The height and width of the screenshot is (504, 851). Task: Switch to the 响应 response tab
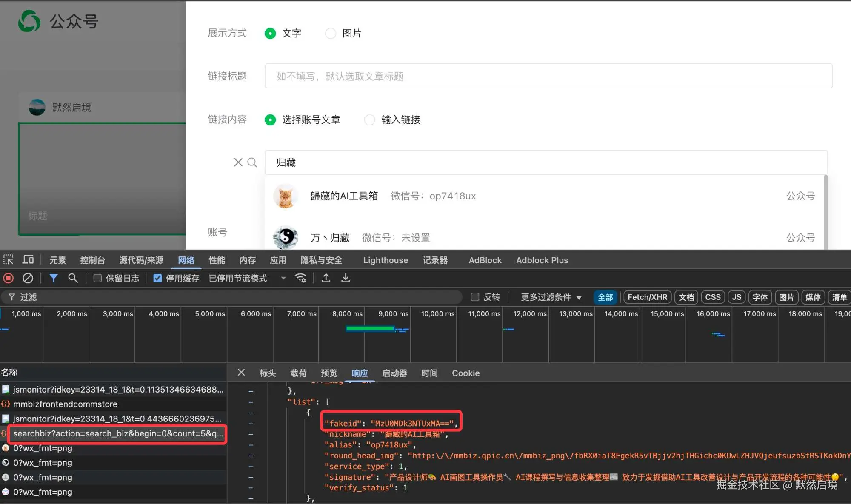(x=360, y=373)
